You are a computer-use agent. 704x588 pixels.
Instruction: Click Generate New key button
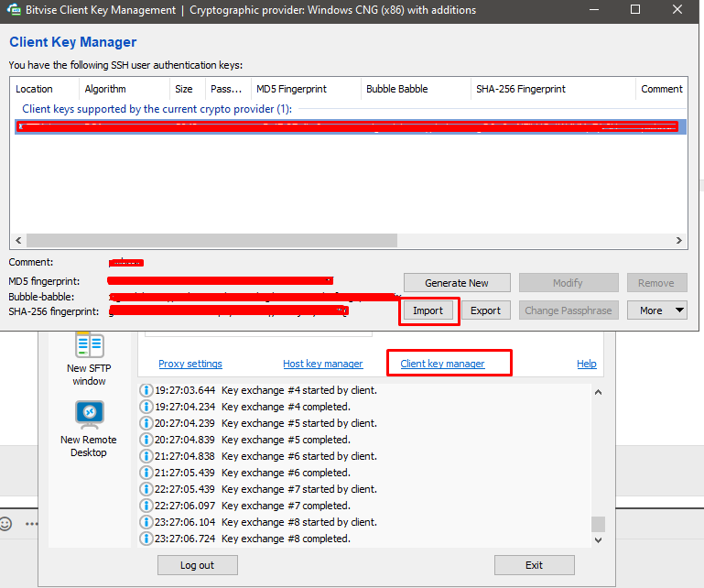[457, 283]
